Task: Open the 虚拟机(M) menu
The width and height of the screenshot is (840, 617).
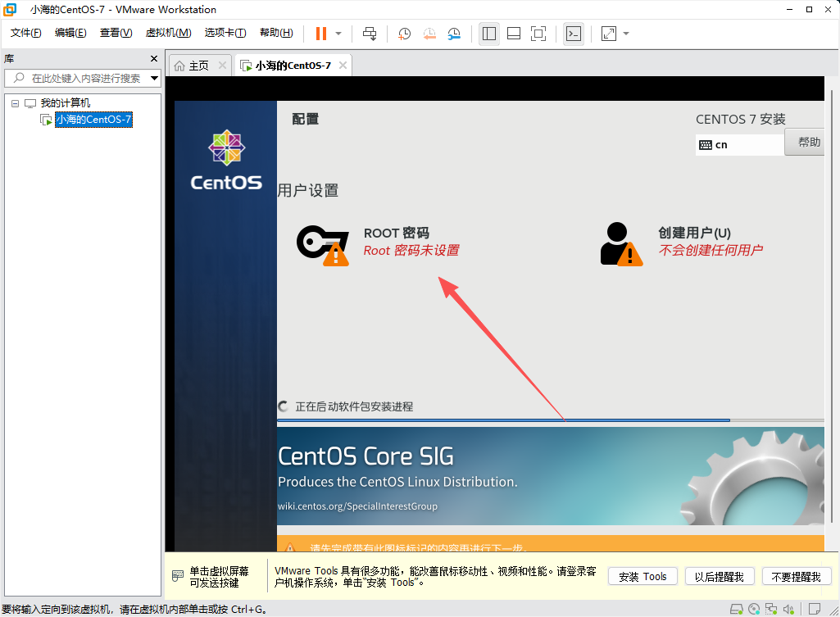Action: [168, 33]
